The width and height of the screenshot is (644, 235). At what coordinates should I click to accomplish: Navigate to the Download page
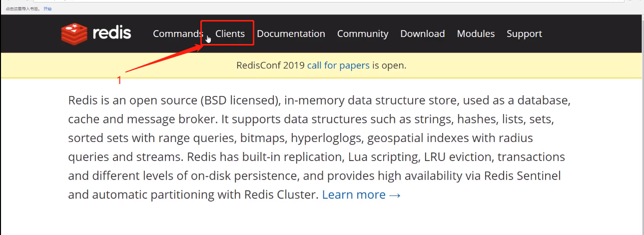point(422,33)
